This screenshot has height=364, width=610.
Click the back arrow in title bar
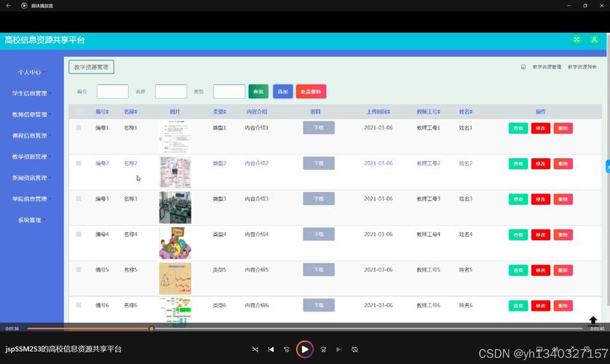point(9,6)
